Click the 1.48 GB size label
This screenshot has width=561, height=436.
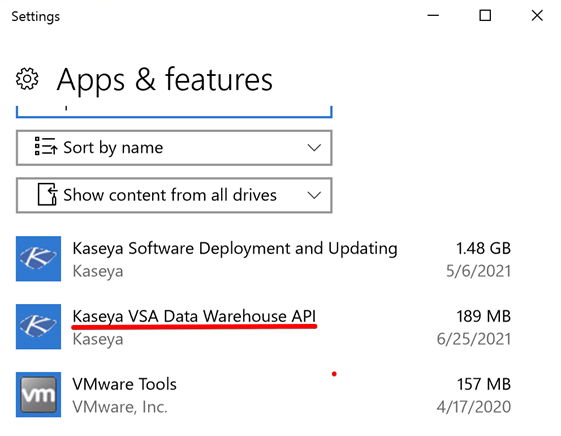tap(483, 248)
